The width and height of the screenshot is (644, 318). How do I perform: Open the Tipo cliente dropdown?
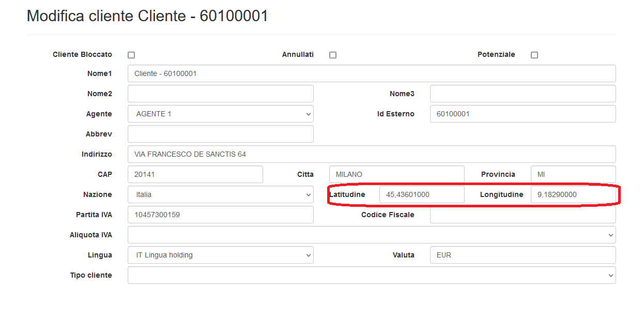point(371,275)
